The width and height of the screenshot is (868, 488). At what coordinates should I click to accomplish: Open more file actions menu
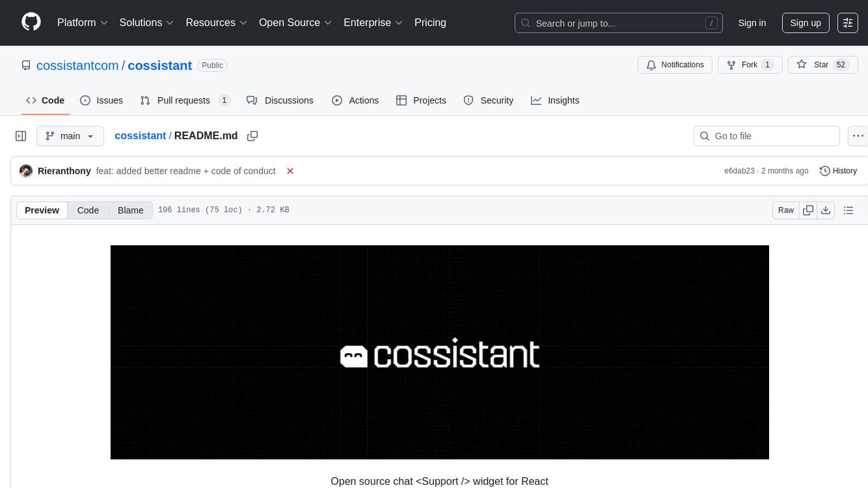[x=858, y=136]
